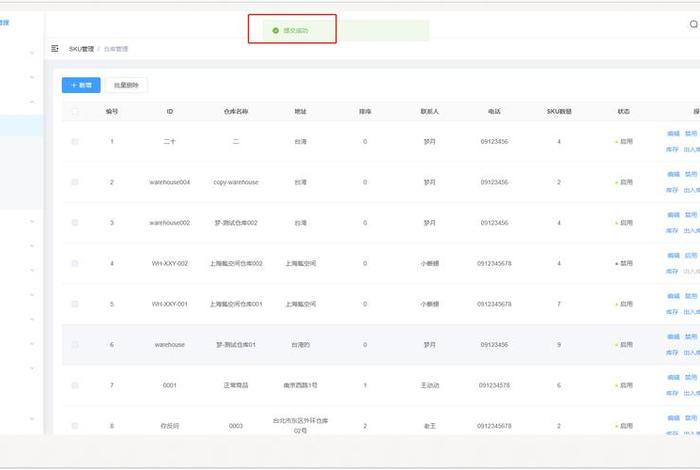The image size is (700, 470).
Task: Collapse the sidebar with the hamburger icon
Action: point(55,48)
